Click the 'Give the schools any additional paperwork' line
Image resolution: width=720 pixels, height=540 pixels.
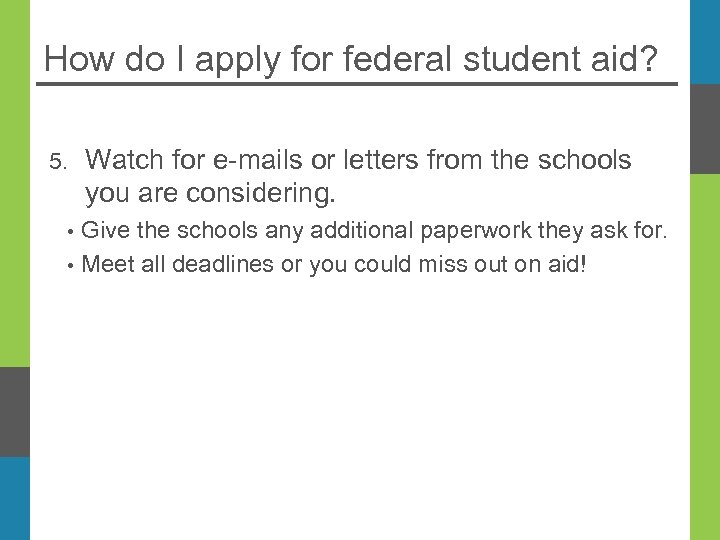[373, 231]
